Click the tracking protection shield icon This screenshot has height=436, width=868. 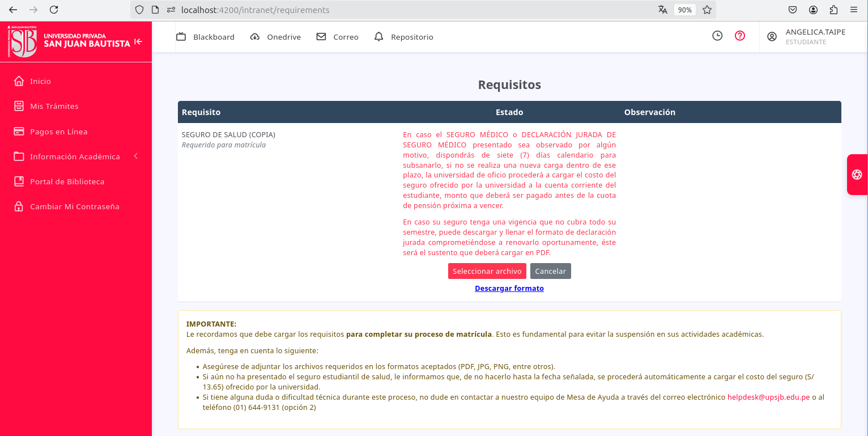tap(139, 10)
